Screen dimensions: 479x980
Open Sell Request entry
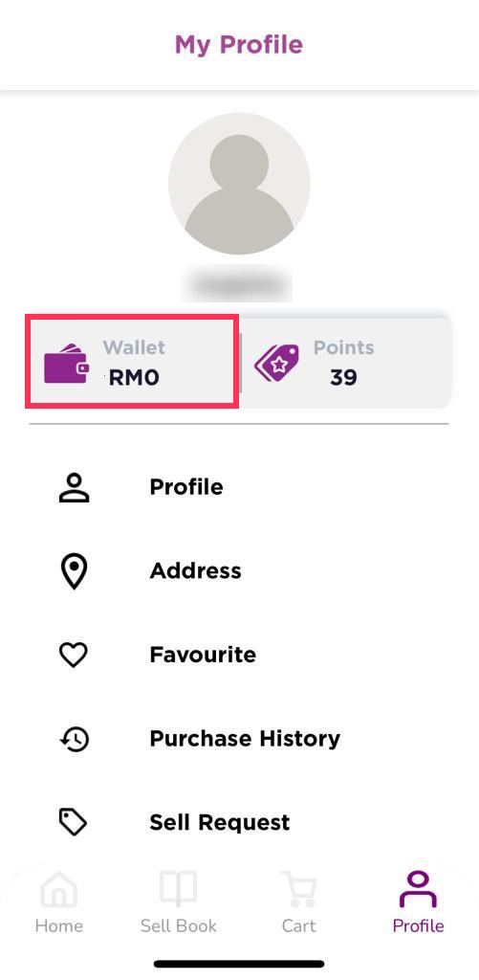pyautogui.click(x=239, y=822)
